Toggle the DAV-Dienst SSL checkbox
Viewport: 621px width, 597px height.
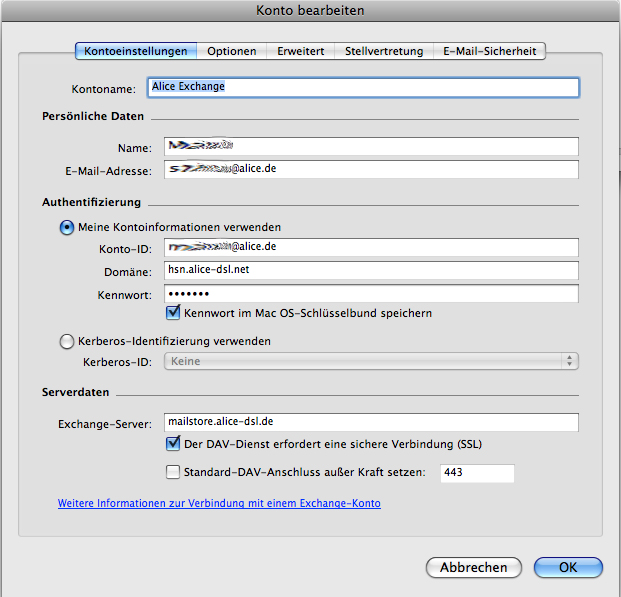pos(173,443)
